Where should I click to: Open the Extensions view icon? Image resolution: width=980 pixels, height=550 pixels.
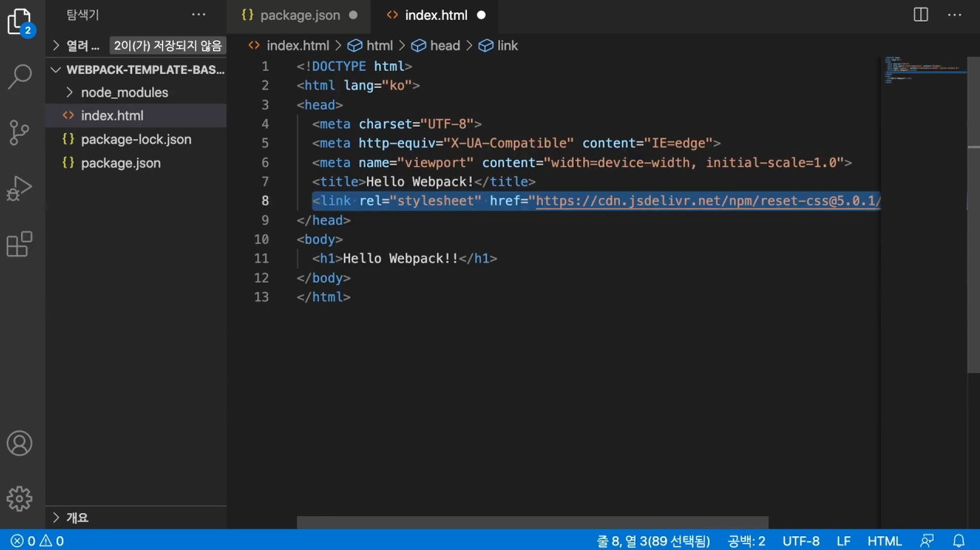19,244
